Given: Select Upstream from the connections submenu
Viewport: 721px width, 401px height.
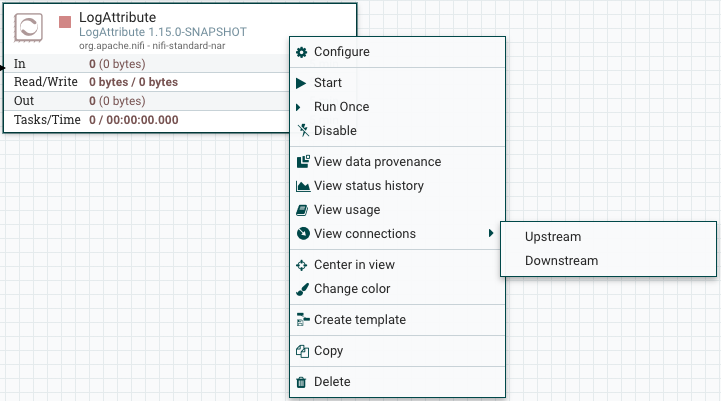Looking at the screenshot, I should click(x=553, y=237).
